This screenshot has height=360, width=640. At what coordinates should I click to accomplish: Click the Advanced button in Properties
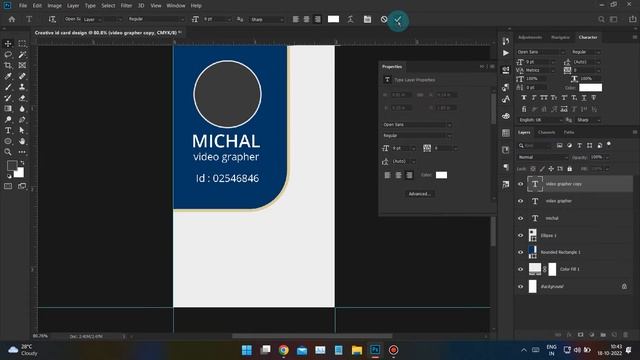point(420,194)
